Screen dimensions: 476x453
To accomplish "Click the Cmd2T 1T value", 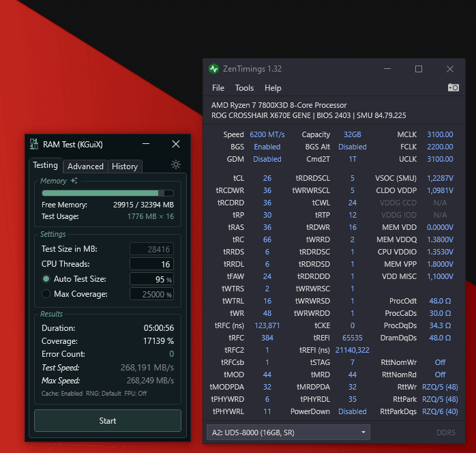I will point(353,159).
